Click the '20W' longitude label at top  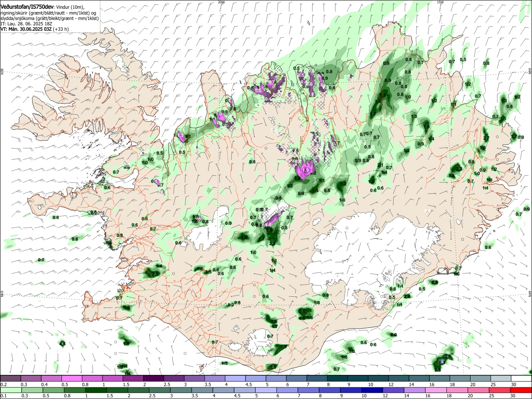221,2
